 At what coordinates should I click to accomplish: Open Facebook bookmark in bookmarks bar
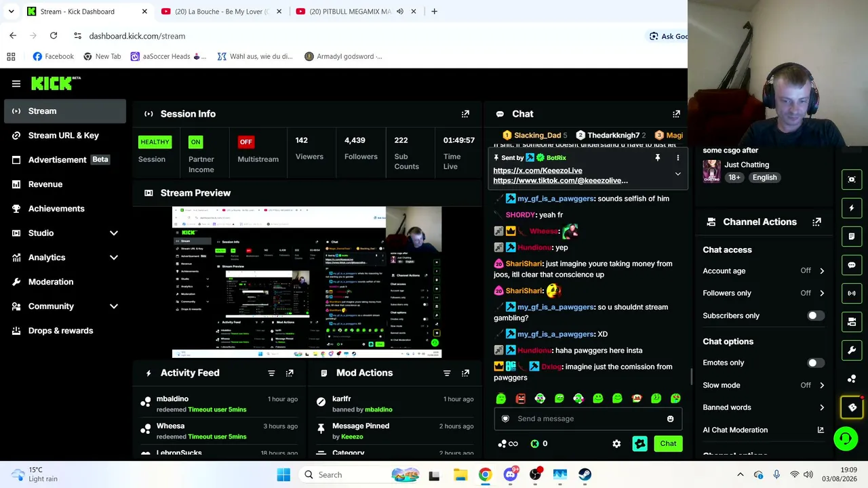coord(53,56)
